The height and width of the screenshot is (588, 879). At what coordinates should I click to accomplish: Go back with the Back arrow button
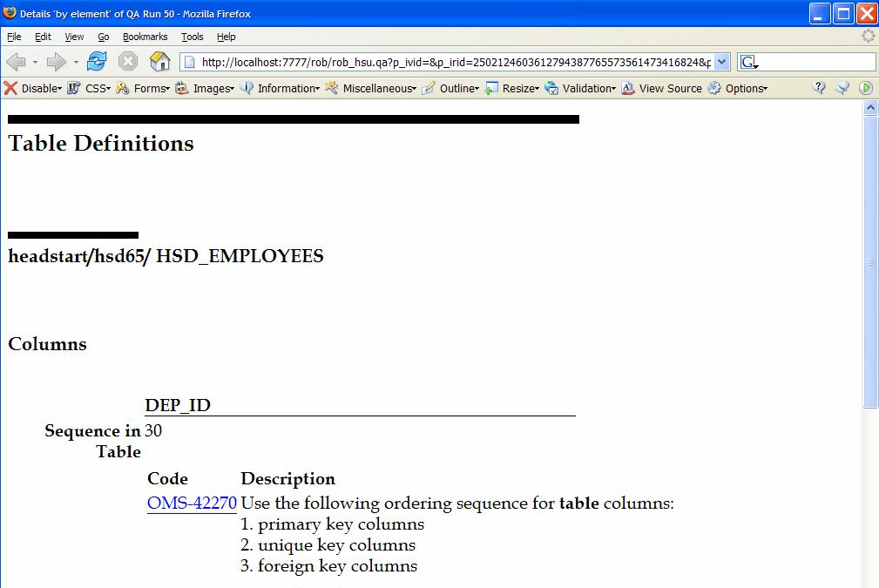pyautogui.click(x=16, y=62)
